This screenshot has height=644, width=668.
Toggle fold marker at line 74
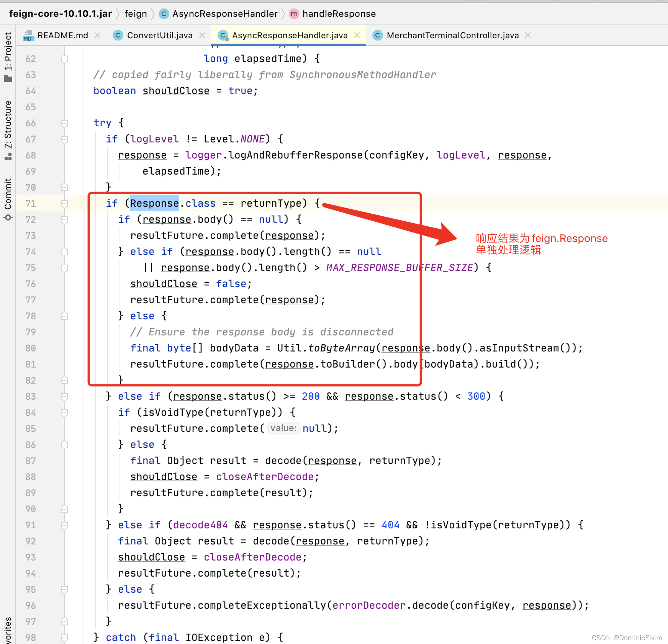tap(64, 252)
